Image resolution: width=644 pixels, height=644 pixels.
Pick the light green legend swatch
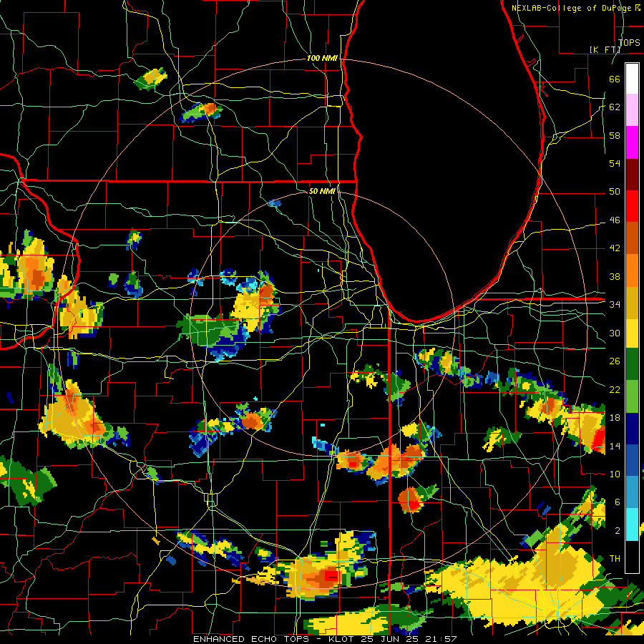[632, 396]
